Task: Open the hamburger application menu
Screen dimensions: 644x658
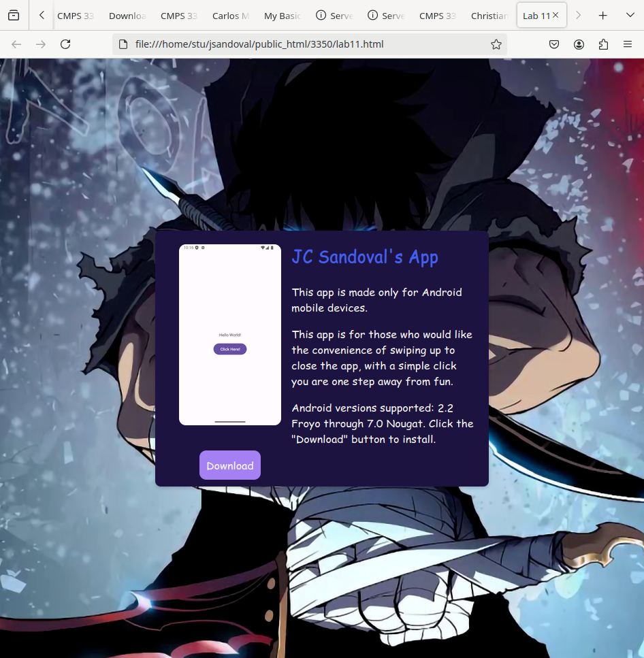Action: [x=628, y=44]
